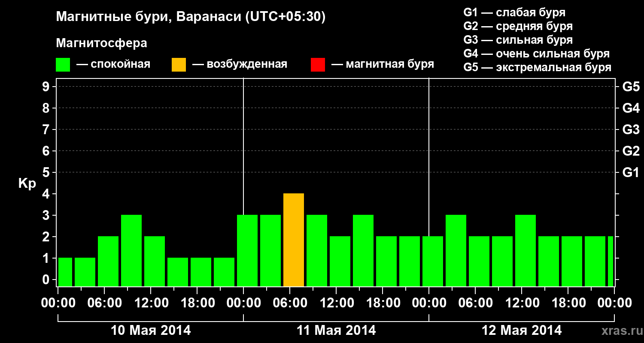Viewport: 644px width, 343px height.
Task: Click the 'G2 — средняя буря' legend line
Action: 518,26
